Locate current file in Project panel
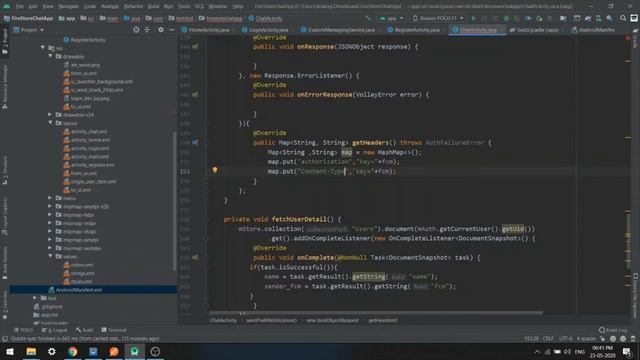The height and width of the screenshot is (360, 640). pos(136,30)
